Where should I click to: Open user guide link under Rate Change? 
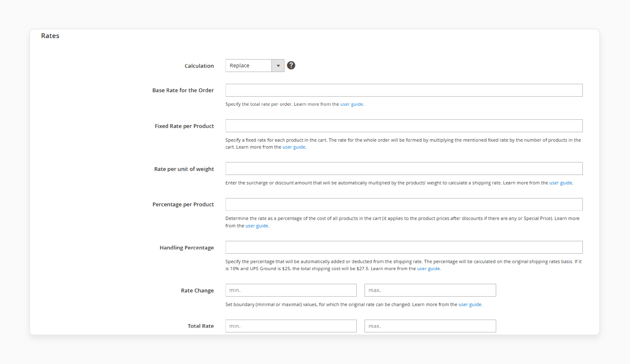tap(470, 305)
